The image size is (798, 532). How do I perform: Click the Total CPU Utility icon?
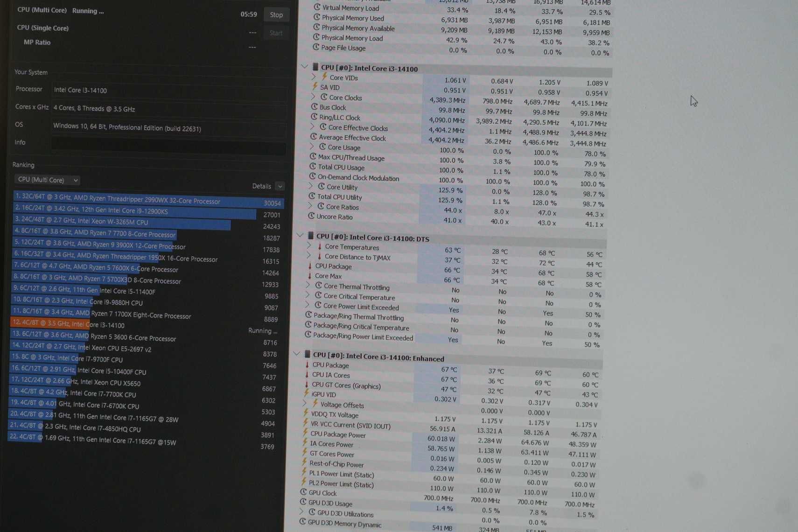[312, 196]
